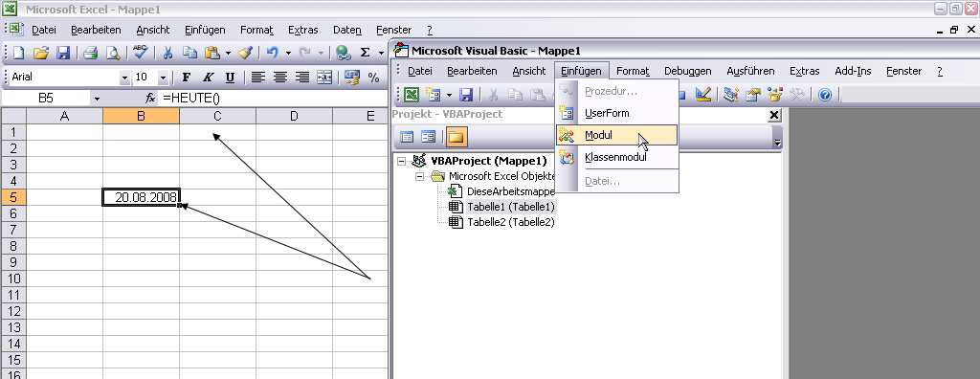980x379 pixels.
Task: Center cell text horizontally
Action: click(280, 78)
